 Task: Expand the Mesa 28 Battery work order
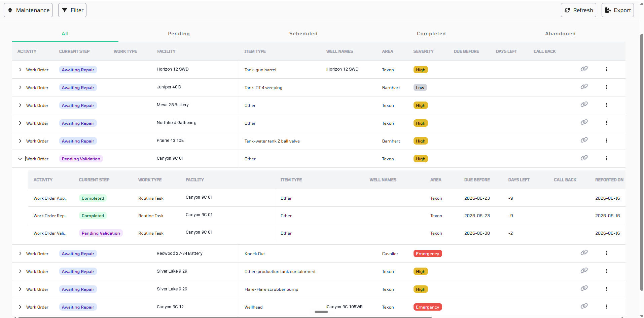click(20, 105)
